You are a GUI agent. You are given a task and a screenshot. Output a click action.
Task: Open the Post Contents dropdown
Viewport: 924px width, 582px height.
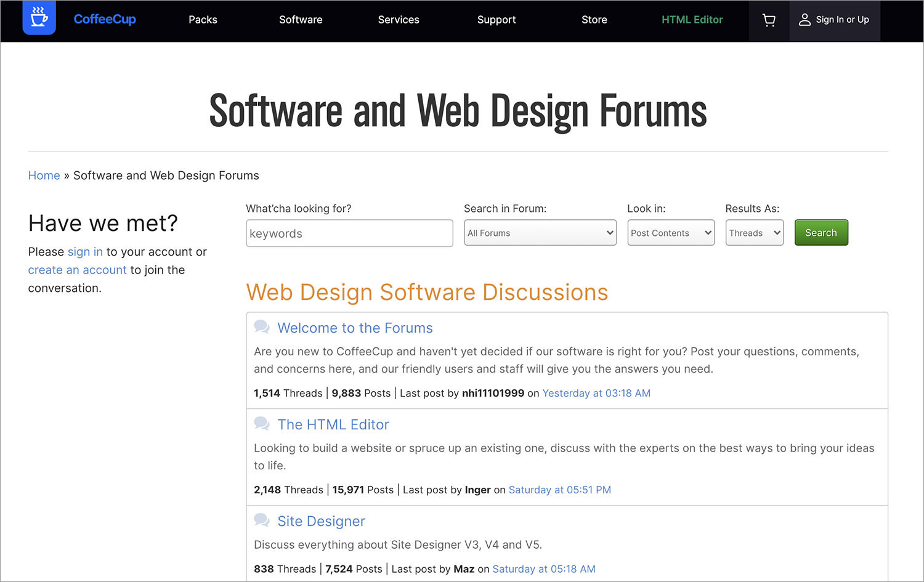point(670,233)
